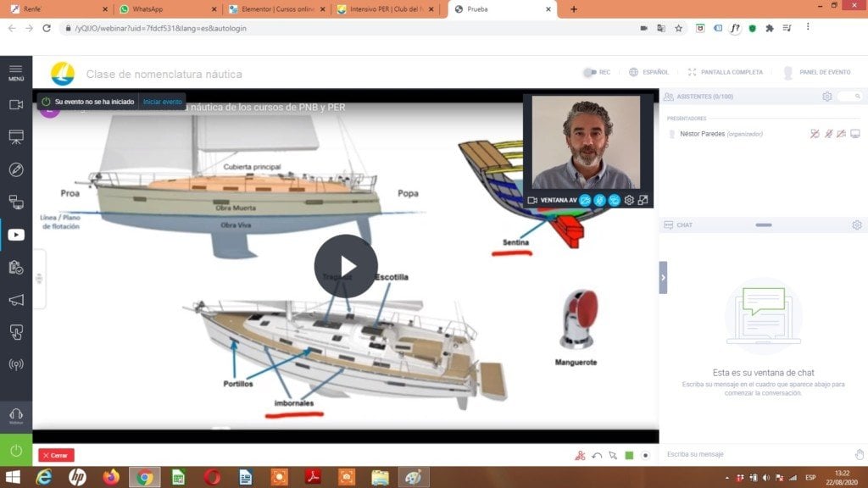Click the Iniciar evento link

click(162, 102)
